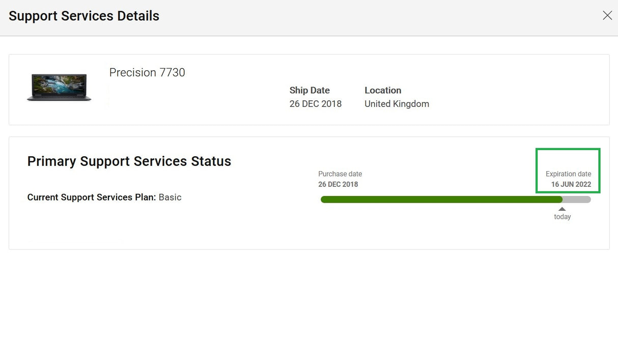Click the Expiration date label

pos(568,174)
